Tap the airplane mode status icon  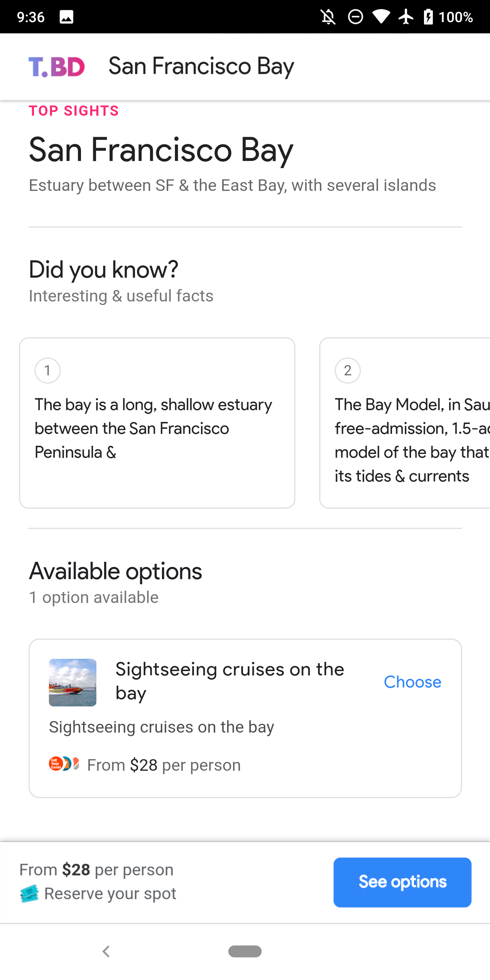pyautogui.click(x=406, y=17)
